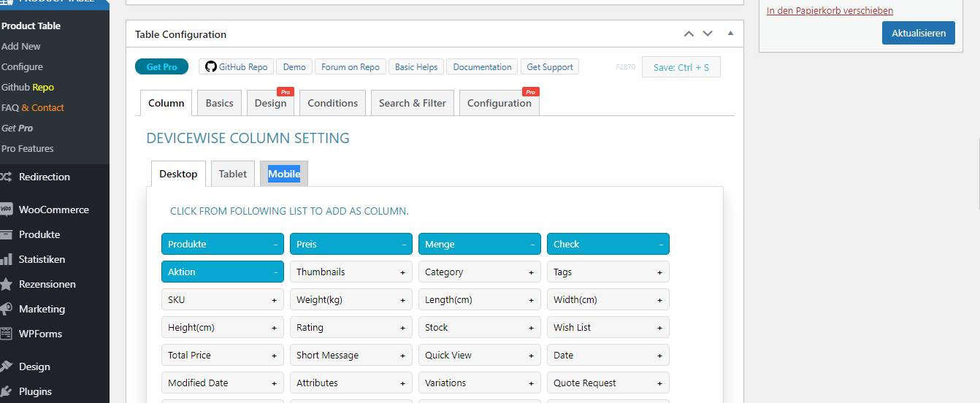Click In den Papierkorb verschieben link
Viewport: 980px width, 403px height.
(x=830, y=10)
